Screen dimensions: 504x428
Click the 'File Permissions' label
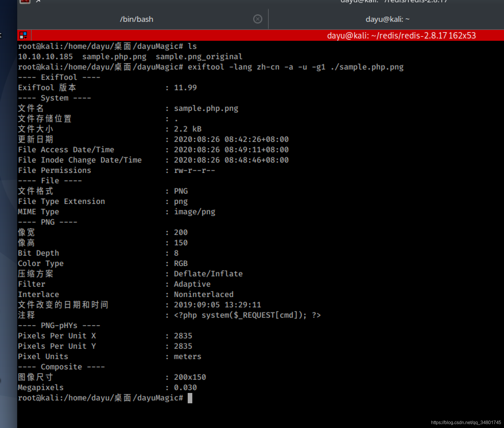click(55, 170)
